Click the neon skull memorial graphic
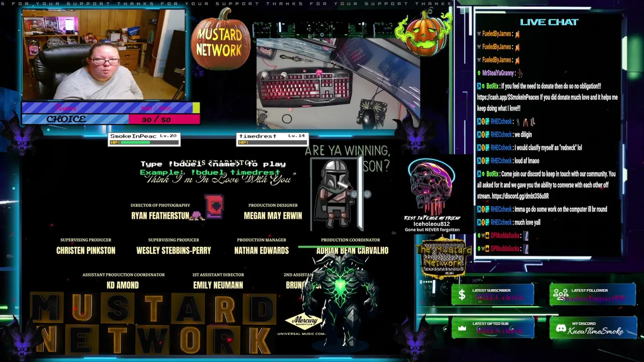Screen dimensions: 644x362 pos(432,187)
